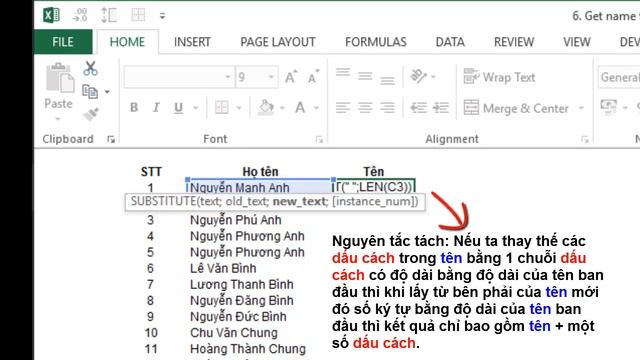
Task: Click the Wrap Text button
Action: pyautogui.click(x=499, y=77)
